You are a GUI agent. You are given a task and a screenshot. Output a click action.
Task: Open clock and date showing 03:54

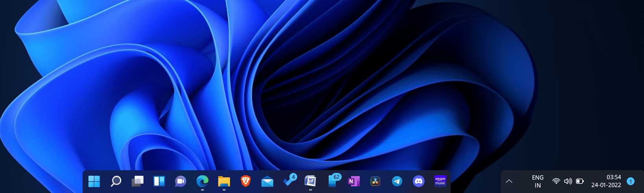click(x=606, y=181)
